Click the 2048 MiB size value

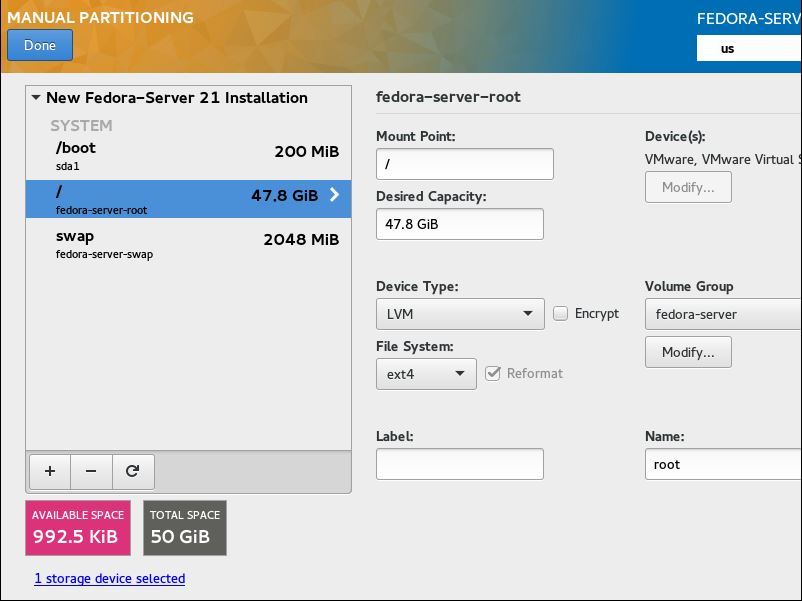pyautogui.click(x=301, y=239)
